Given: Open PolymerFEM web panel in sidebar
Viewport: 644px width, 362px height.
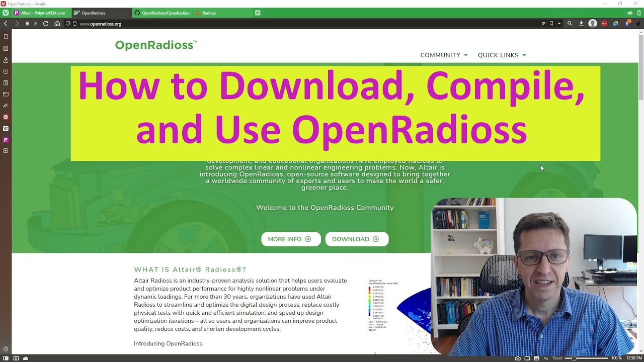Looking at the screenshot, I should pyautogui.click(x=6, y=140).
